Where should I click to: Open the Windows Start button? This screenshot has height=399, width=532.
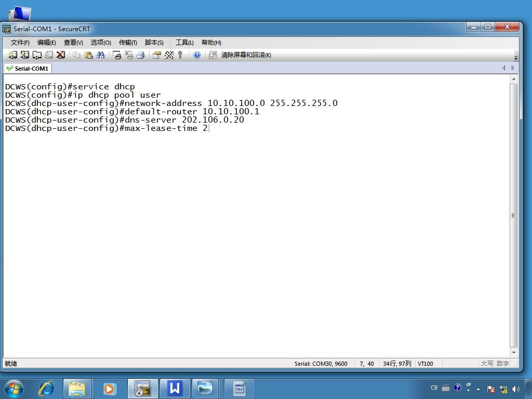tap(14, 389)
